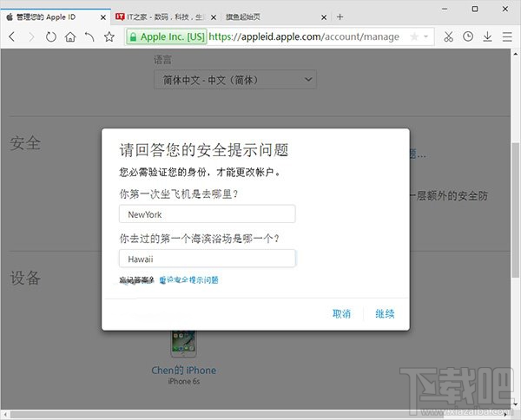521x420 pixels.
Task: Click the faded star in the address bar
Action: point(414,36)
